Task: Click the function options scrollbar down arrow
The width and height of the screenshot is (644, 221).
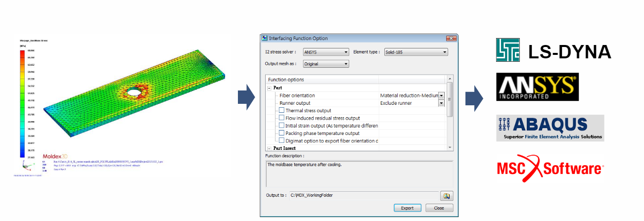Action: pyautogui.click(x=450, y=147)
